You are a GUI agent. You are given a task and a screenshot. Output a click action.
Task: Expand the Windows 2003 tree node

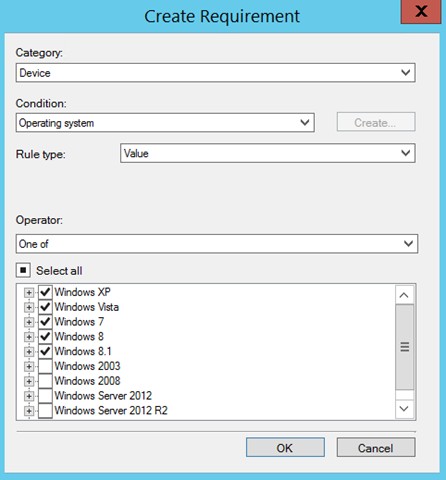coord(29,366)
